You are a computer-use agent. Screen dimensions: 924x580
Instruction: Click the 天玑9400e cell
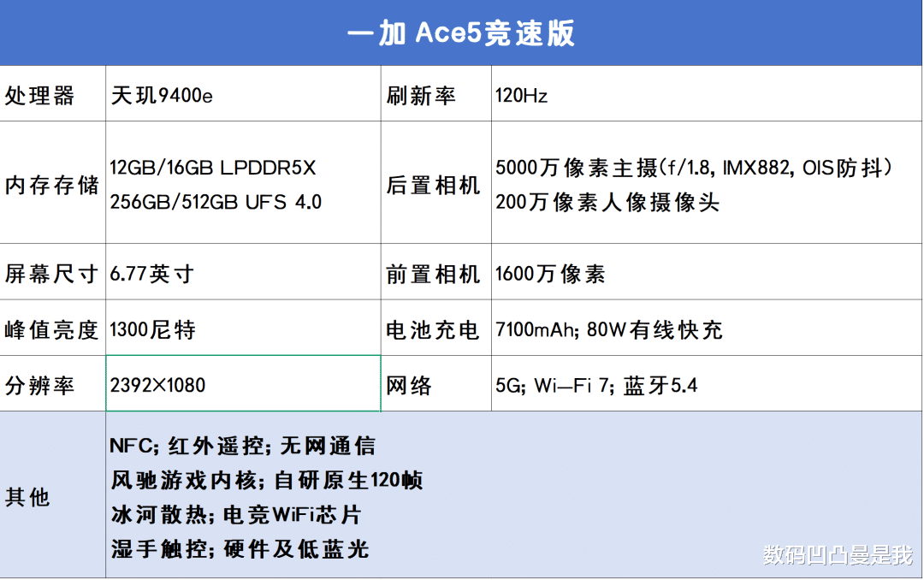click(243, 94)
